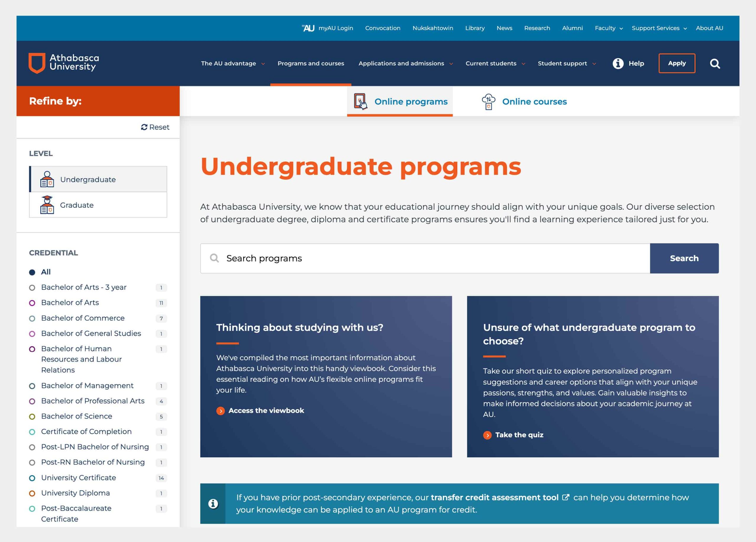
Task: Select Bachelor of Professional Arts radio
Action: [32, 401]
